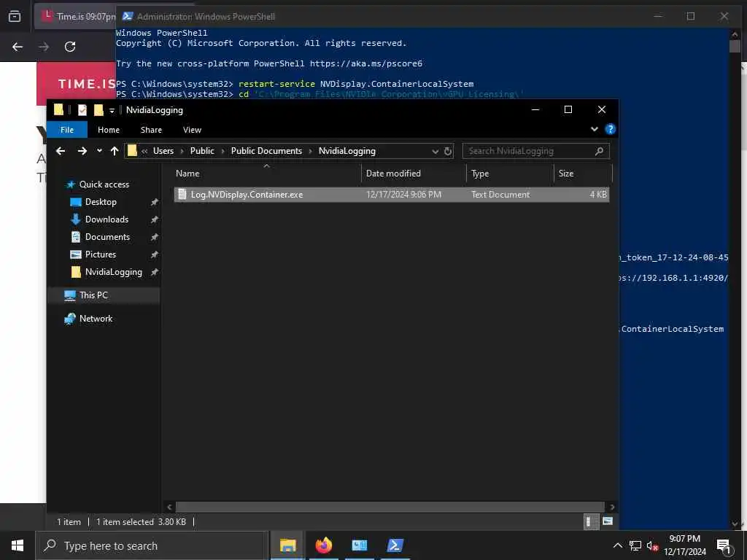Go back in File Explorer
Image resolution: width=747 pixels, height=560 pixels.
pos(61,151)
